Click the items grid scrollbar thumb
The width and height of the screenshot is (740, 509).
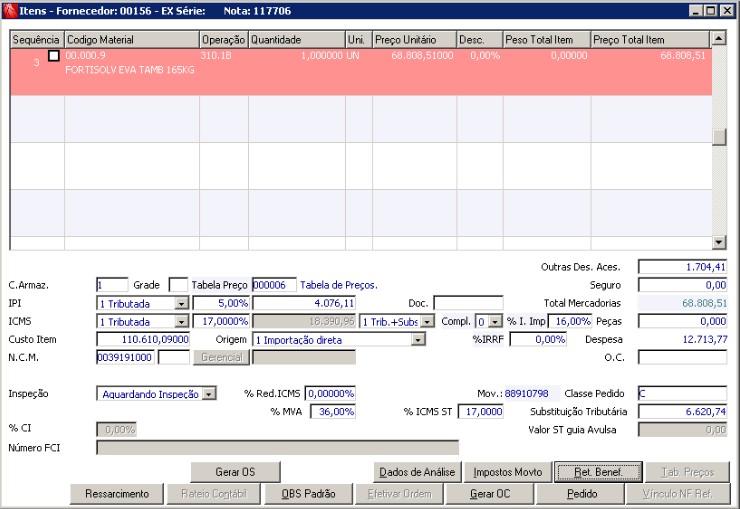719,137
